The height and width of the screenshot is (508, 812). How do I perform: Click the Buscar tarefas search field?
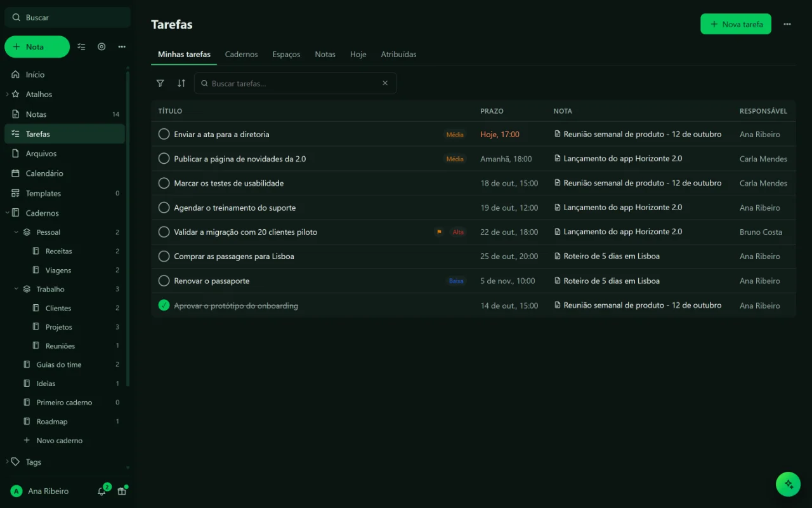(x=296, y=83)
